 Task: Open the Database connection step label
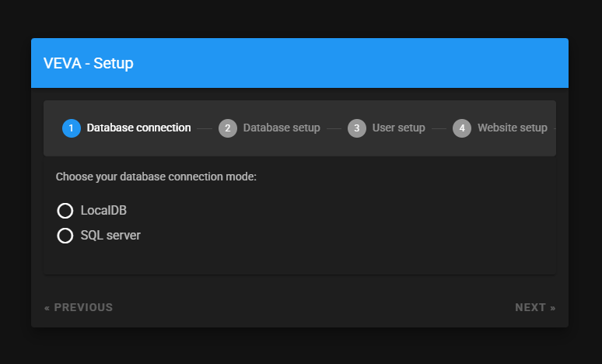138,128
